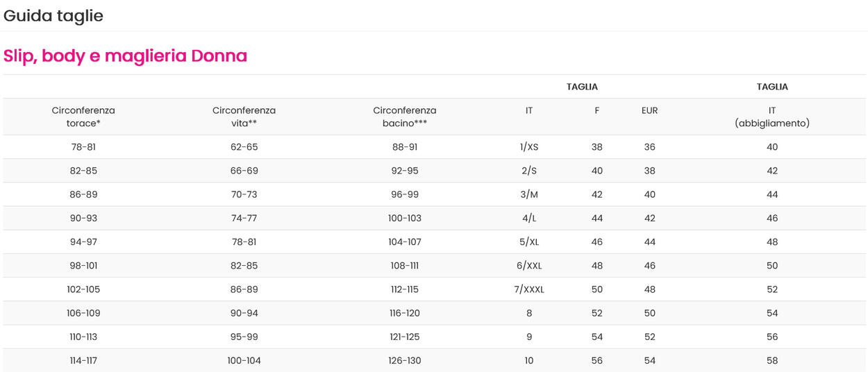Select the "6/XXL" size cell
Image resolution: width=868 pixels, height=372 pixels.
pyautogui.click(x=529, y=266)
